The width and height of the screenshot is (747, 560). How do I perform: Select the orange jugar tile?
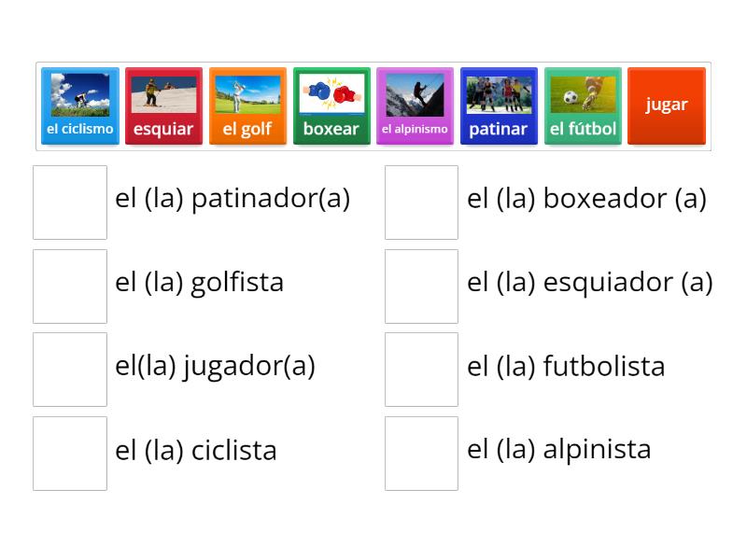[667, 105]
